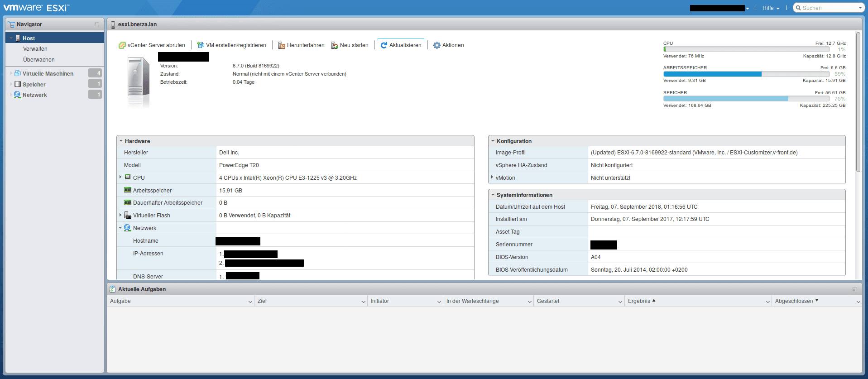Click the Virtuelle Maschinen count badge 4

coord(95,73)
